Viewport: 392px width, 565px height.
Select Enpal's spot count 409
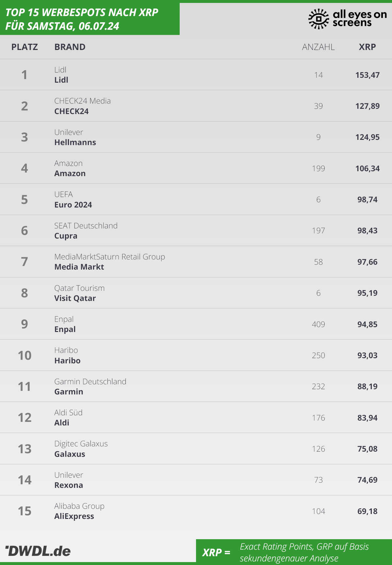click(318, 324)
